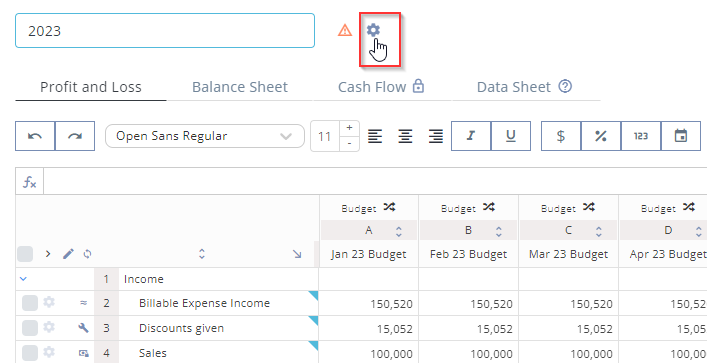This screenshot has width=707, height=363.
Task: Redo the last undone change
Action: click(75, 136)
